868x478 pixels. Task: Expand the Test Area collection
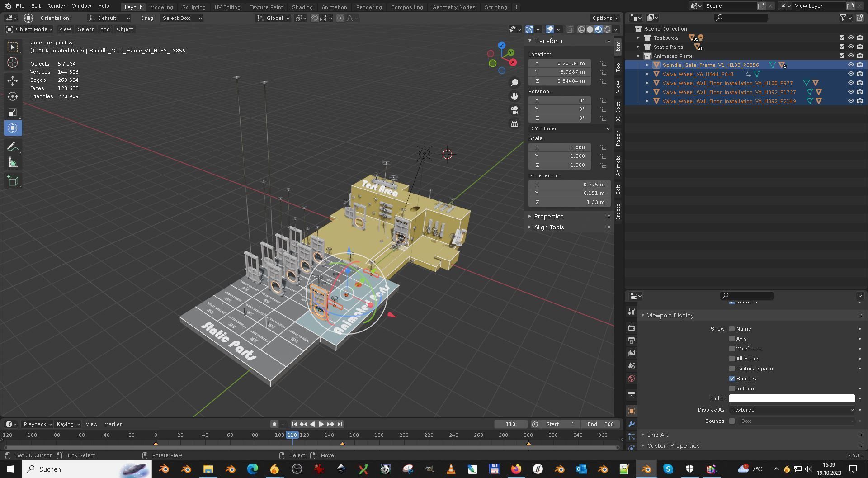coord(638,38)
